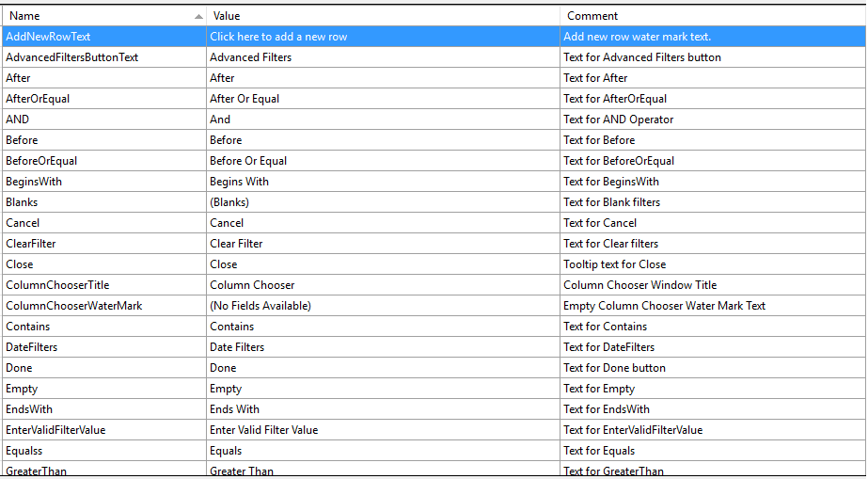Click the 'After Or Equal' value cell
This screenshot has height=479, width=868.
pos(245,99)
